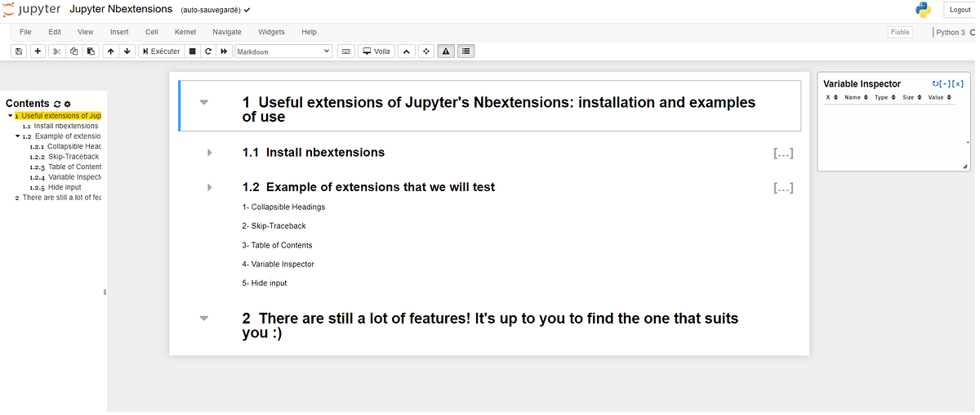
Task: Go to '1.2.3 Table of Contents' in Contents
Action: coord(65,167)
